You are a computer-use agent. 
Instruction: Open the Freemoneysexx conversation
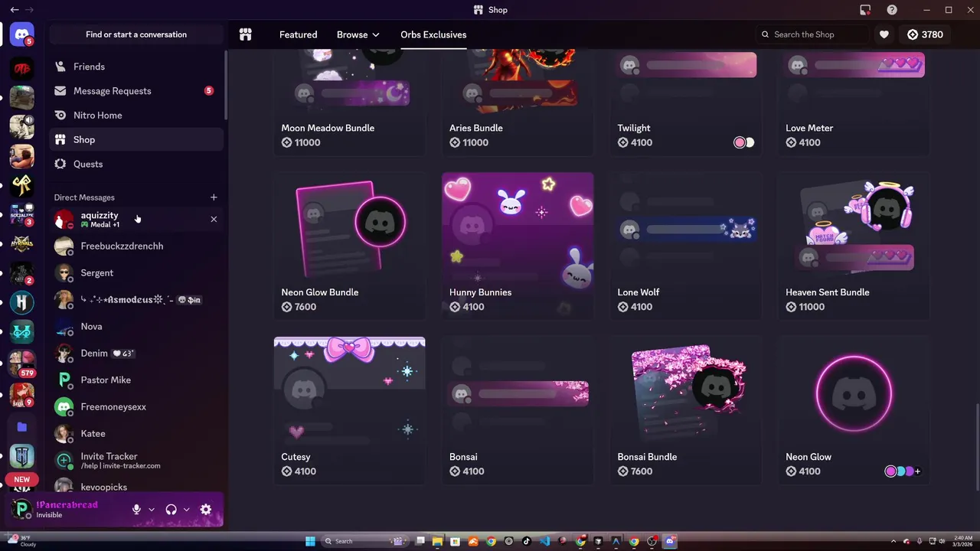tap(136, 407)
